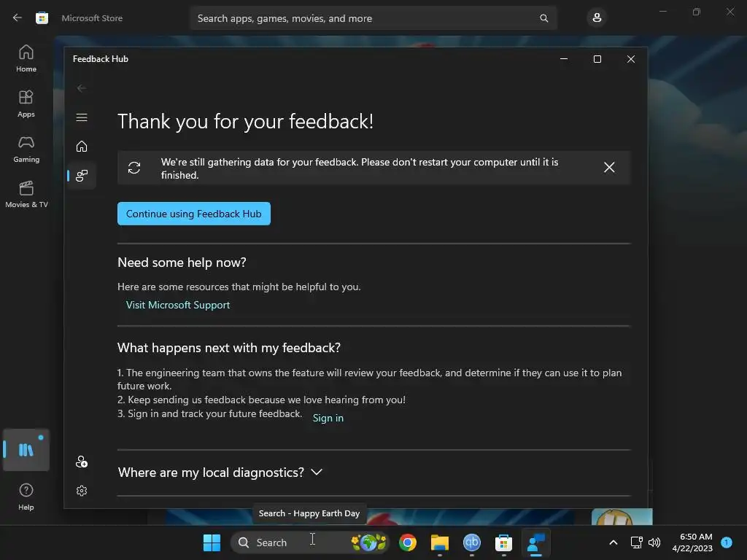Open File Explorer from the taskbar
This screenshot has width=747, height=560.
pos(440,542)
